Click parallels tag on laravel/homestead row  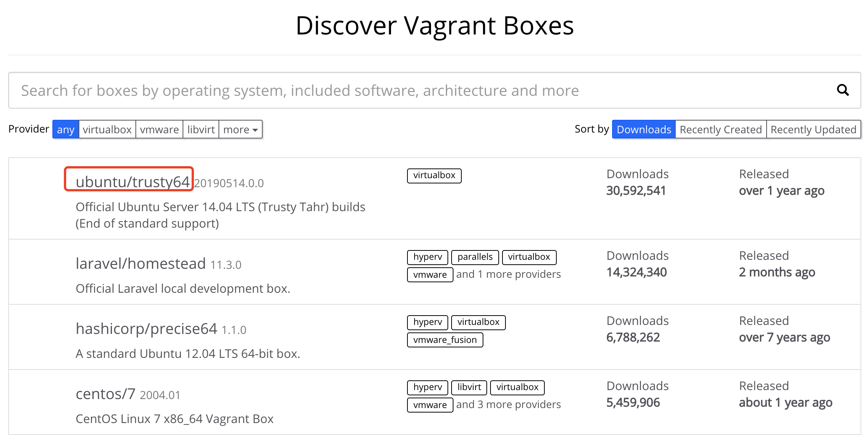coord(475,257)
